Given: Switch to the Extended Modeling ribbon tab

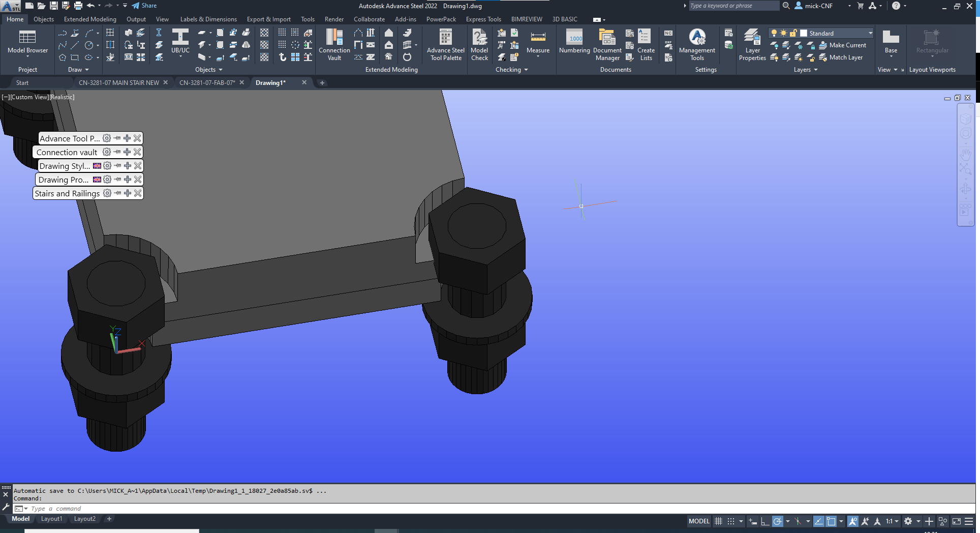Looking at the screenshot, I should (89, 19).
